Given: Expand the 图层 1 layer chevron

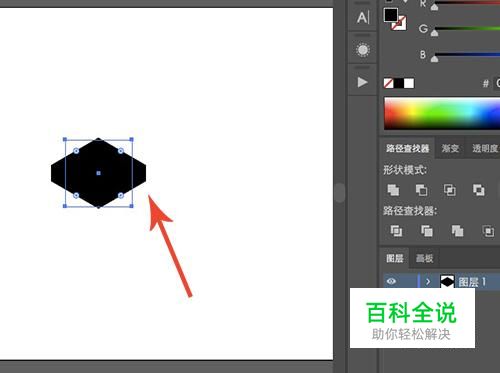Looking at the screenshot, I should [428, 282].
